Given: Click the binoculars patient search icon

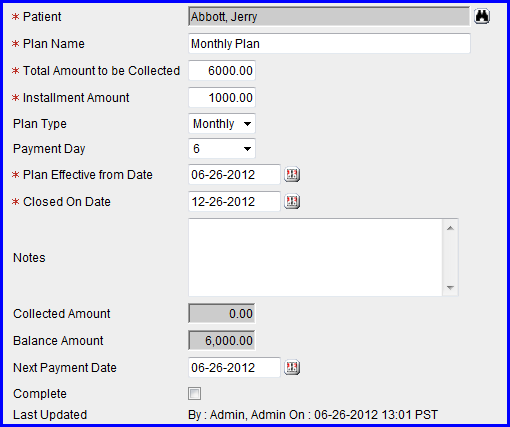Looking at the screenshot, I should coord(482,16).
